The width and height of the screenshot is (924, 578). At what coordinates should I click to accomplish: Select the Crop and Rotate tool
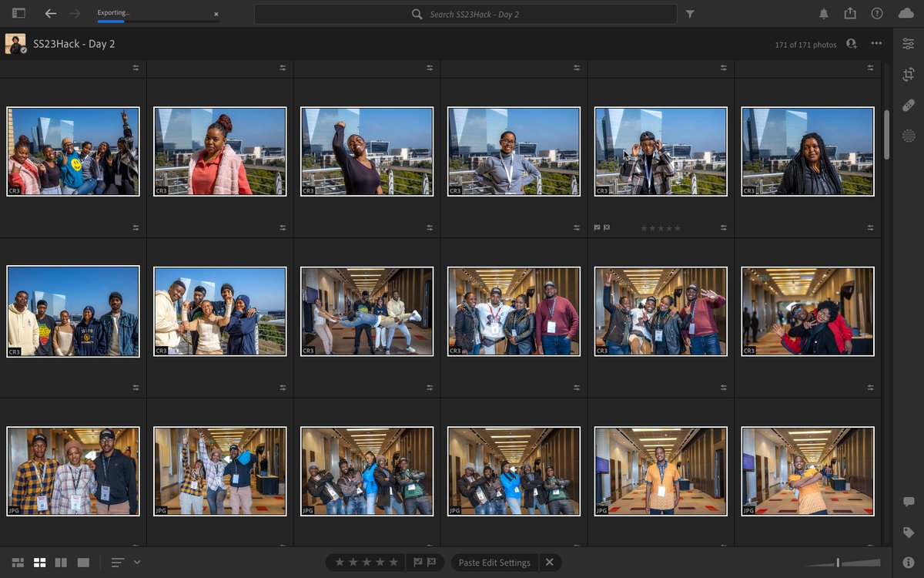909,74
